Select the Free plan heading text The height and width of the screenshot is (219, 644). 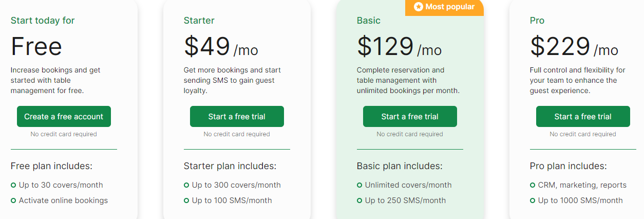click(36, 47)
